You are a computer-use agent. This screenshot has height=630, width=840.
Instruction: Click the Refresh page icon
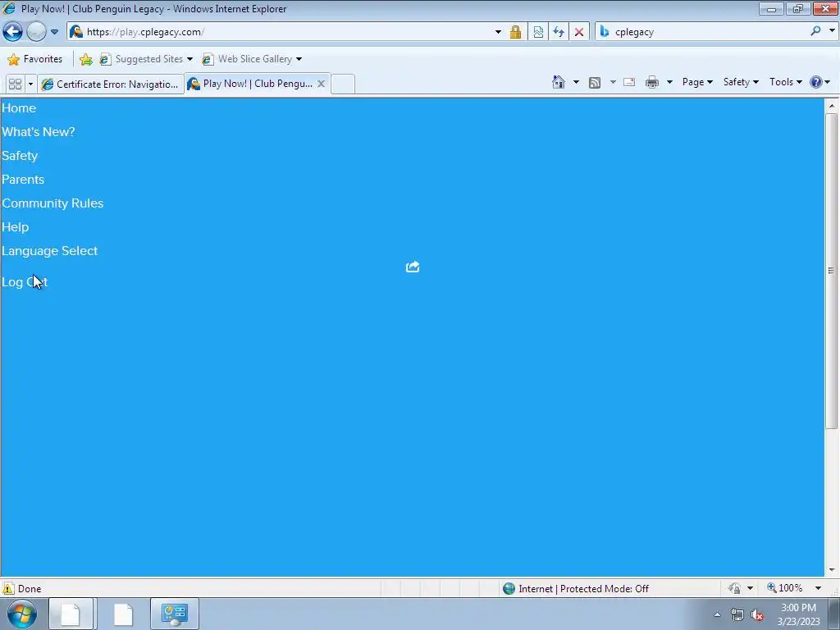pos(559,32)
